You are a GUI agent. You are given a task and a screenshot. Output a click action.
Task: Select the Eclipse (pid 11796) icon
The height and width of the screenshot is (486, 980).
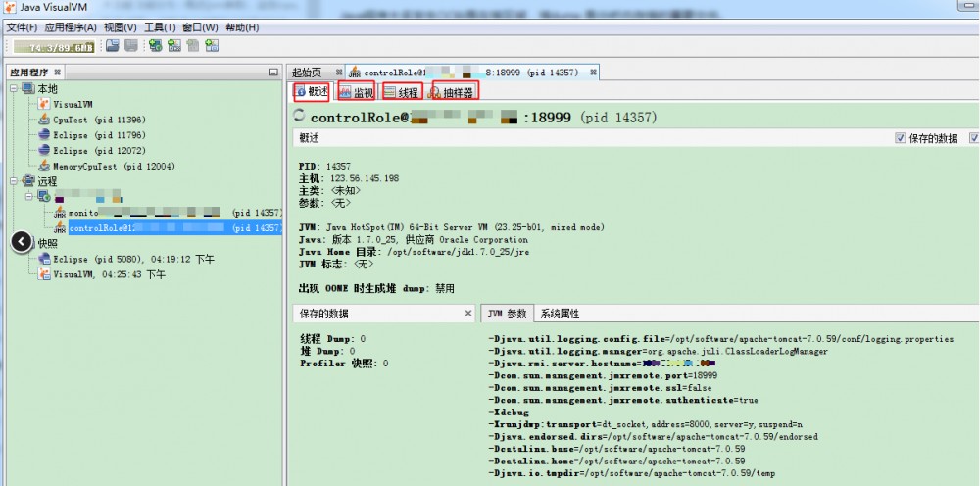coord(44,135)
